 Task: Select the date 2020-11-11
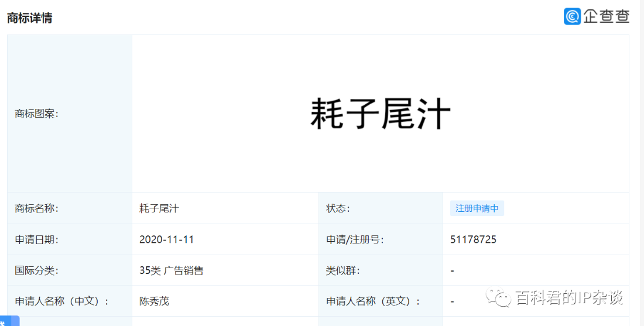coord(166,239)
